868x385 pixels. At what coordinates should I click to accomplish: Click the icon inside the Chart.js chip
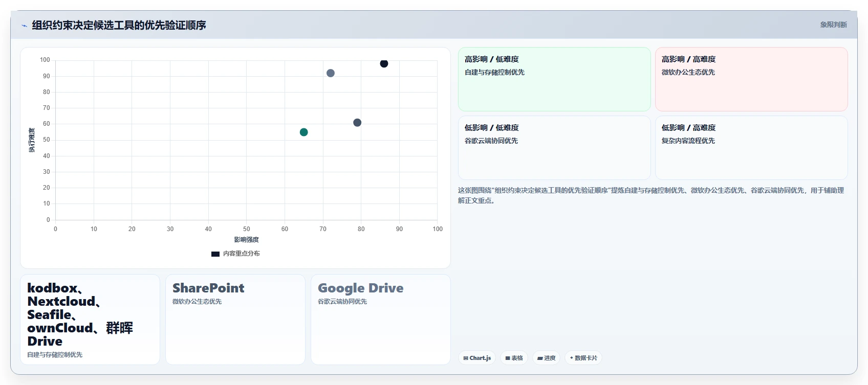click(x=466, y=358)
